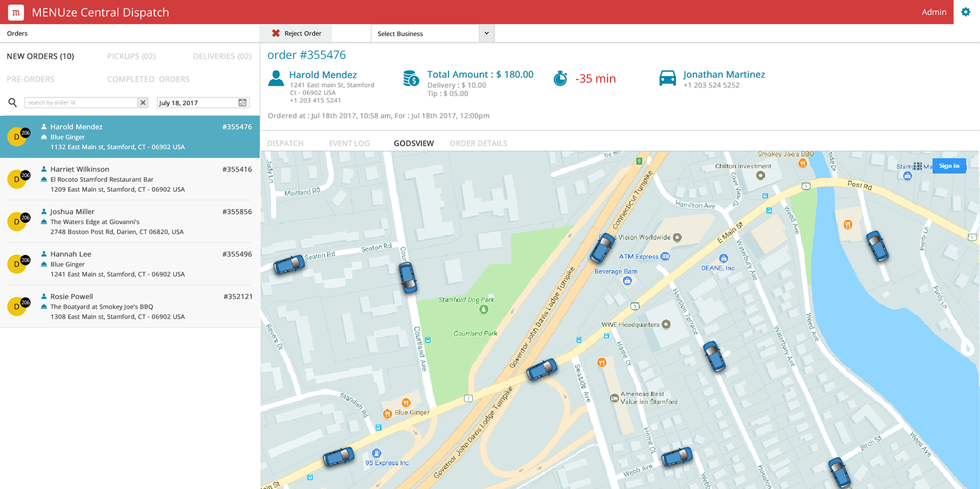Clear the order id search field

[143, 102]
